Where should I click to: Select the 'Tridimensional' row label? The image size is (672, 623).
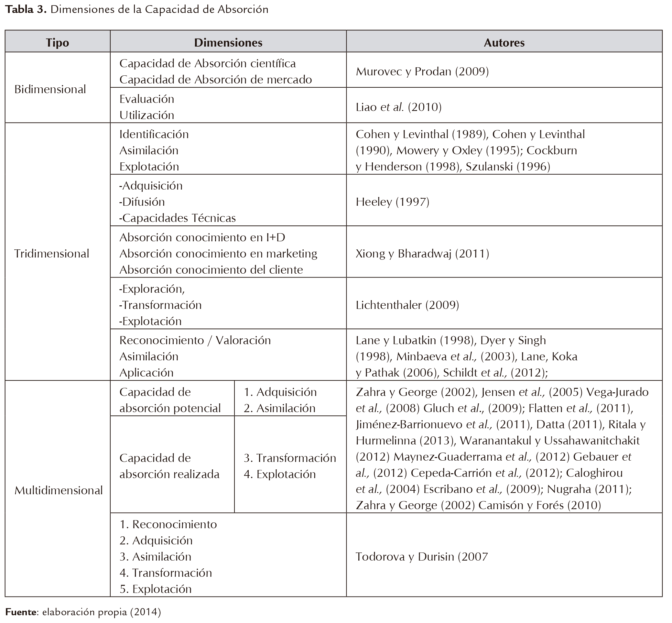tap(51, 254)
